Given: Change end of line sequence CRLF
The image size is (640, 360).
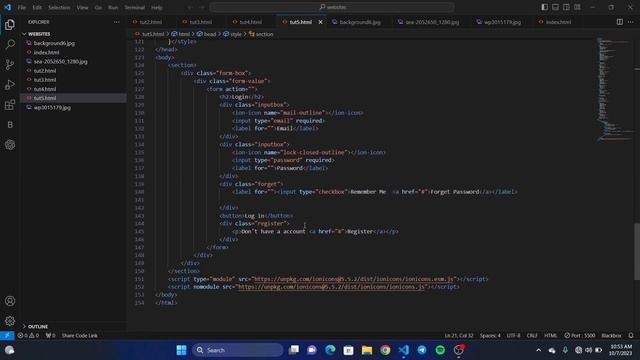Looking at the screenshot, I should click(x=532, y=336).
